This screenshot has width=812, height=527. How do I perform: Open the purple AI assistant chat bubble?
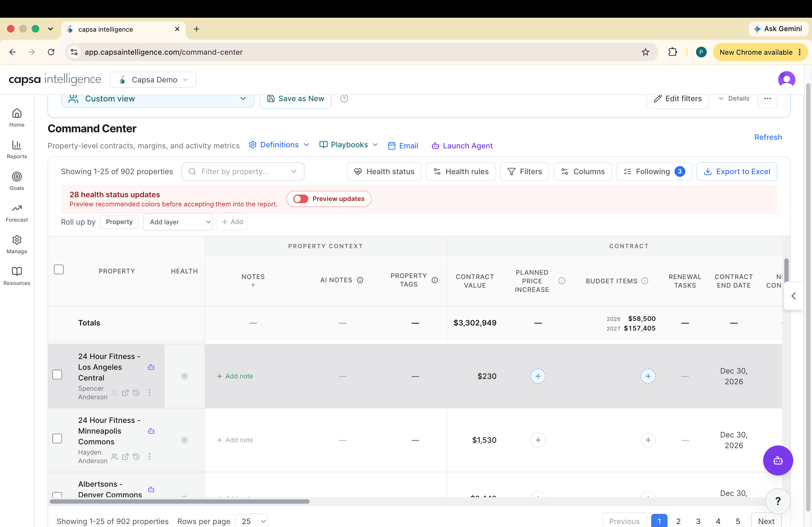[778, 460]
